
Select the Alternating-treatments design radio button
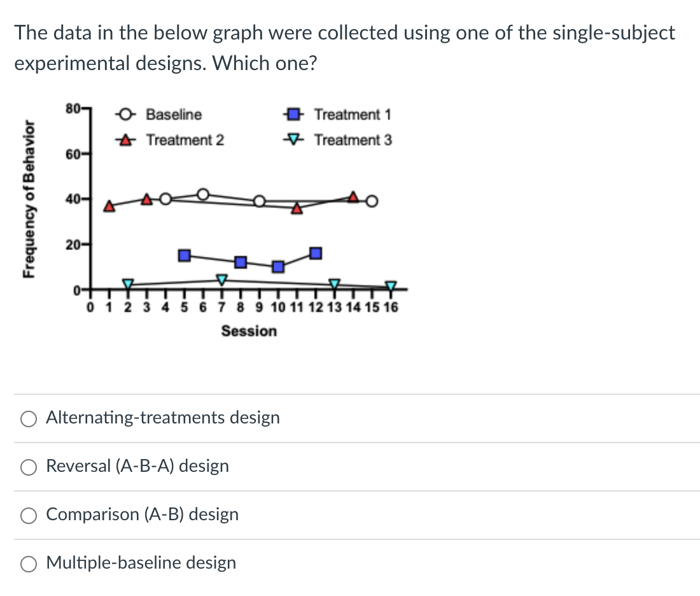(28, 418)
